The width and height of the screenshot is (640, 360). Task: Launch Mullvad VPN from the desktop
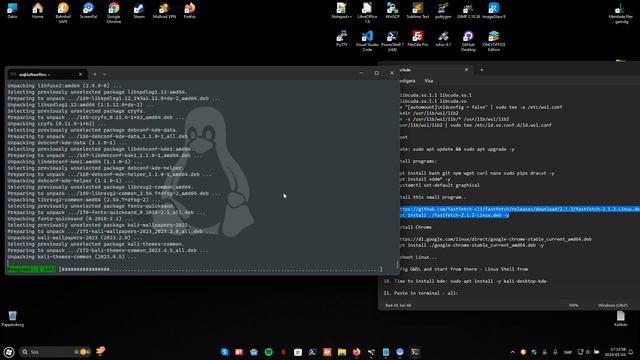pyautogui.click(x=164, y=10)
